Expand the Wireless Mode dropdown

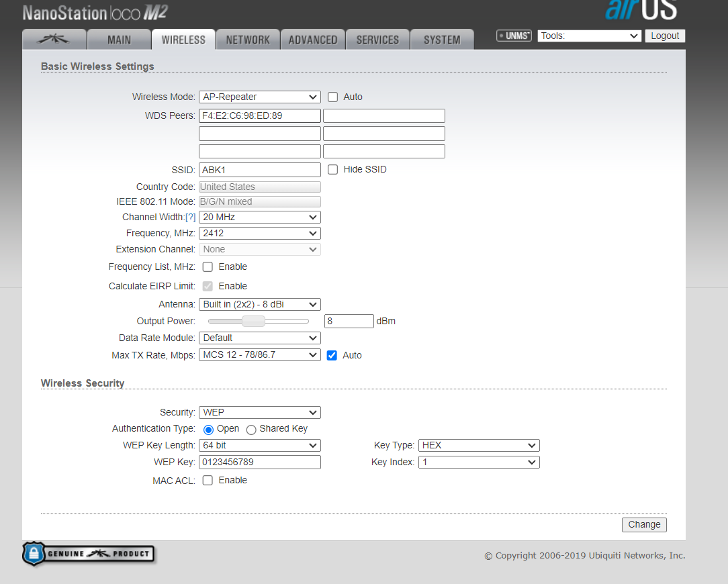pos(259,97)
